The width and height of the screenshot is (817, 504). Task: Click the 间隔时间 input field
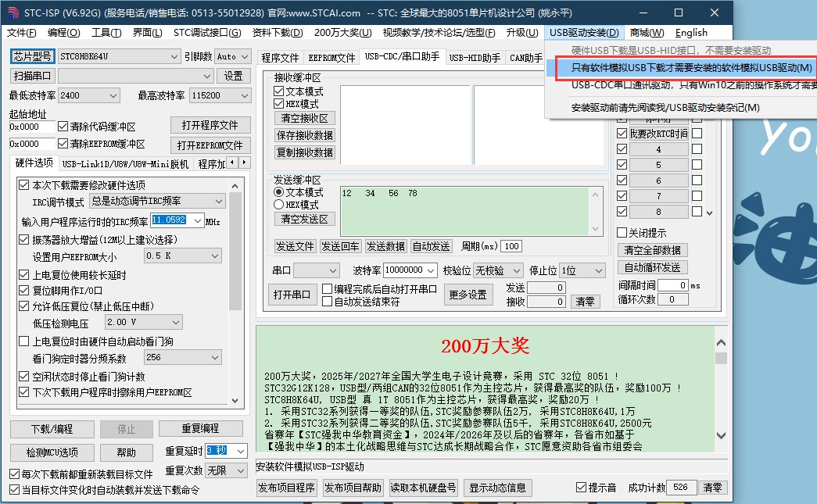tap(673, 285)
